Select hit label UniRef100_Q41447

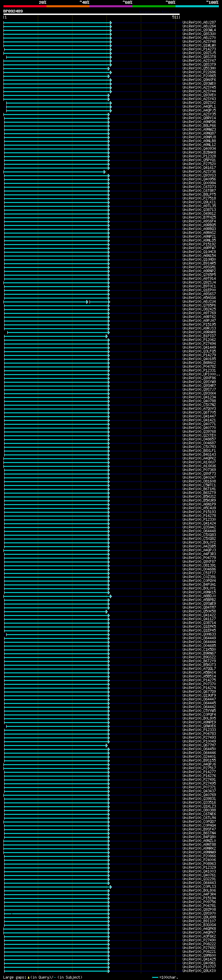(199, 416)
